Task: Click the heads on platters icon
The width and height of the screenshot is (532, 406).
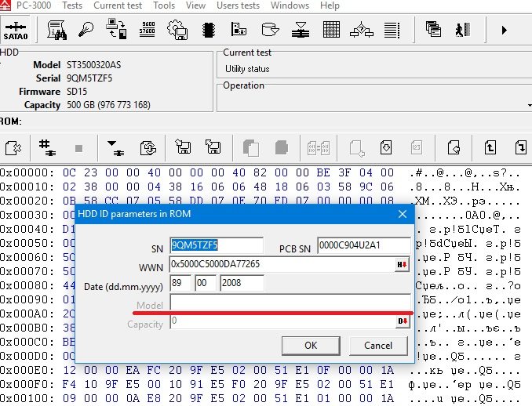Action: 301,30
